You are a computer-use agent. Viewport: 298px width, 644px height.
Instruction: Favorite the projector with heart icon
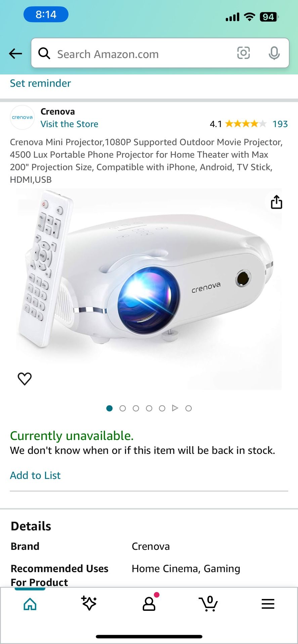tap(25, 379)
